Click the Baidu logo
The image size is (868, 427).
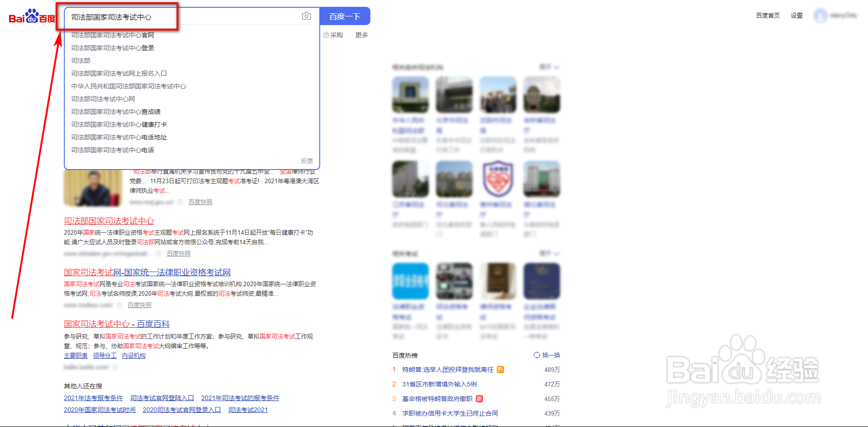coord(32,16)
